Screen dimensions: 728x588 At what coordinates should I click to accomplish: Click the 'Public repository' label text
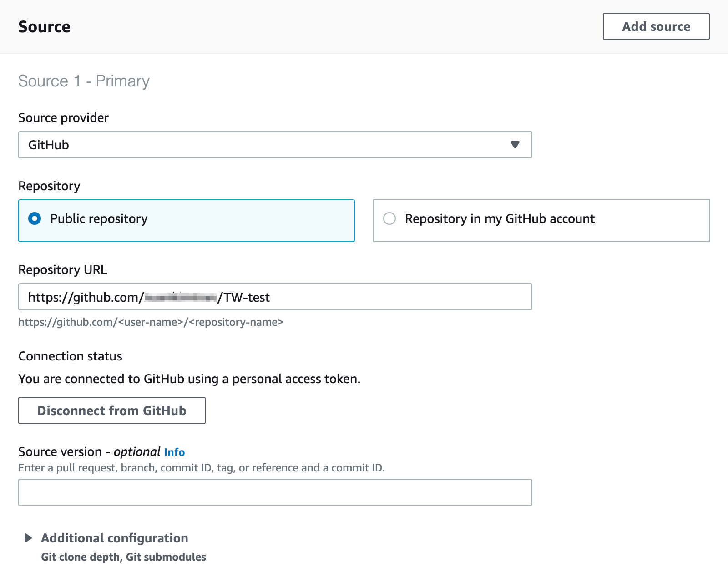tap(99, 219)
